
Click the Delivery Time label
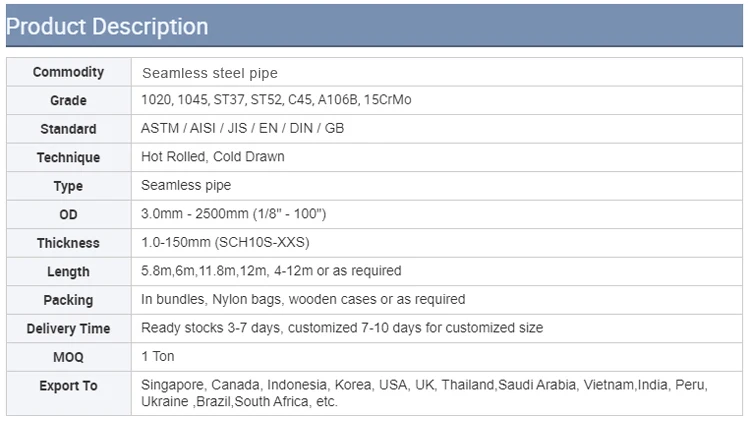(x=68, y=328)
